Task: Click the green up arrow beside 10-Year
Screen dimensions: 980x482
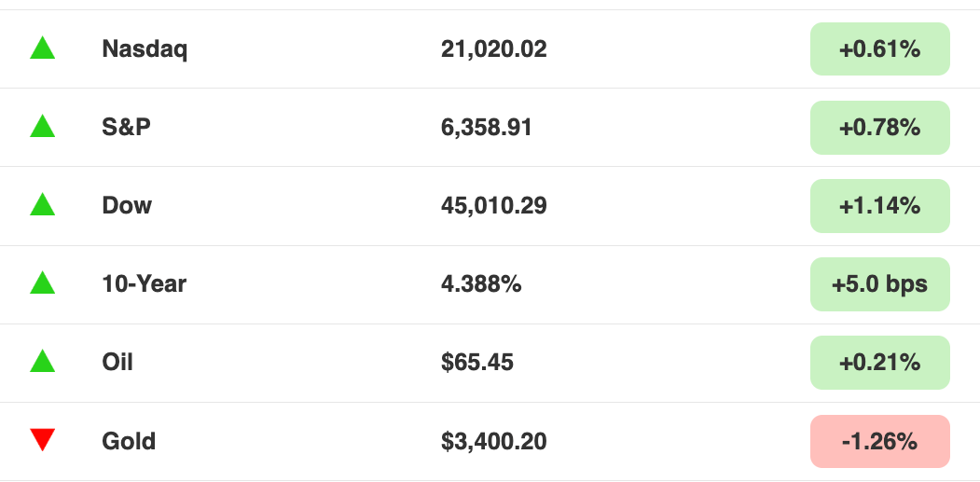Action: pos(43,283)
